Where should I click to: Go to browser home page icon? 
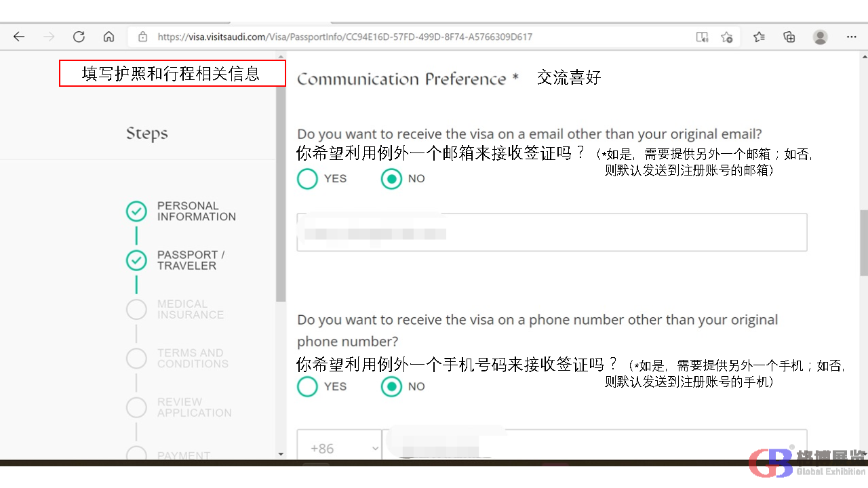(x=108, y=37)
